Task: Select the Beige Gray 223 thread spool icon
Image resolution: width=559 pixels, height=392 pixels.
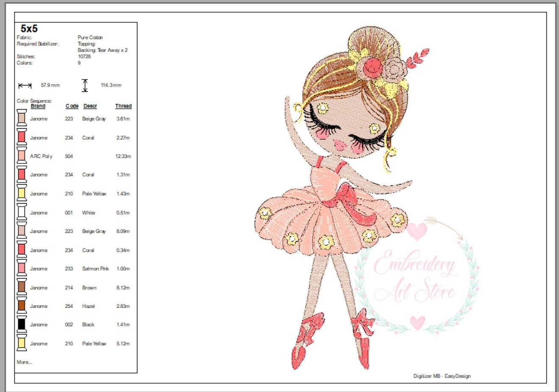Action: pyautogui.click(x=21, y=119)
